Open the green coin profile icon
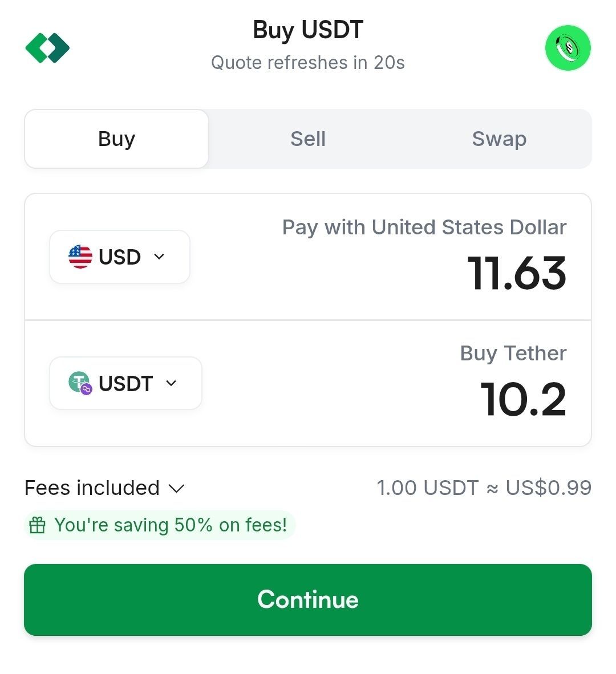This screenshot has width=616, height=674. [x=568, y=48]
